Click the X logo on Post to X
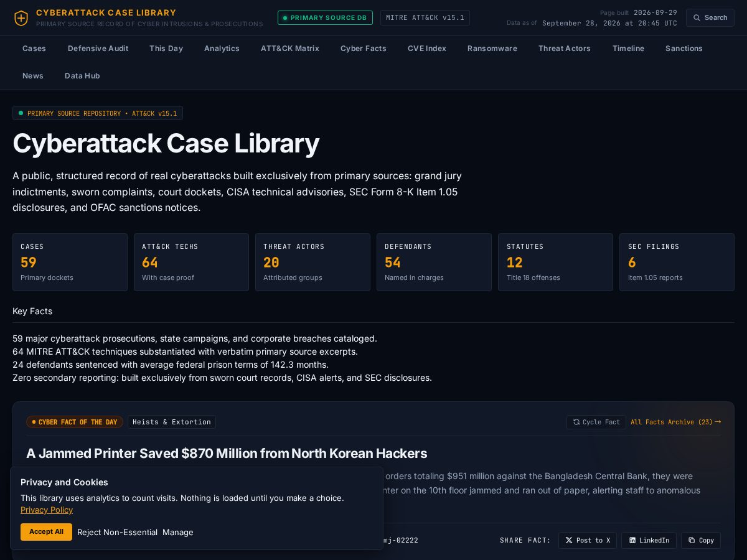Screen dimensions: 747x560 coord(568,540)
